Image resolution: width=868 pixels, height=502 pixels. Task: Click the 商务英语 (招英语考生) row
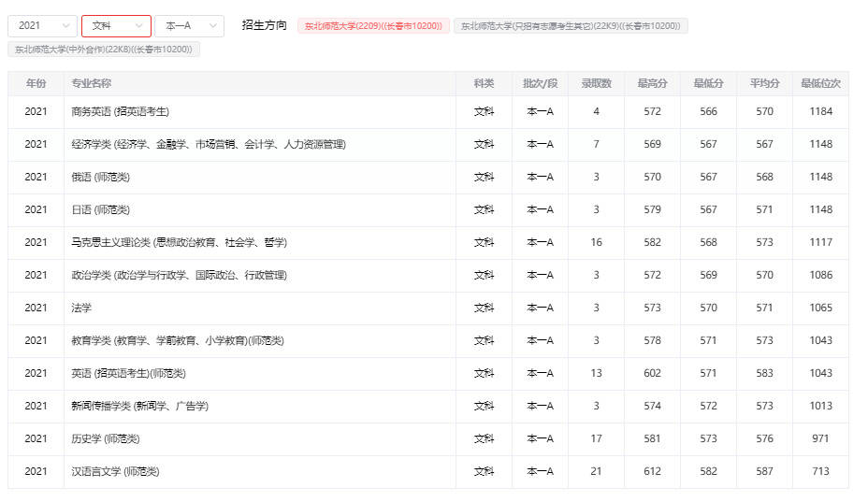pos(120,112)
